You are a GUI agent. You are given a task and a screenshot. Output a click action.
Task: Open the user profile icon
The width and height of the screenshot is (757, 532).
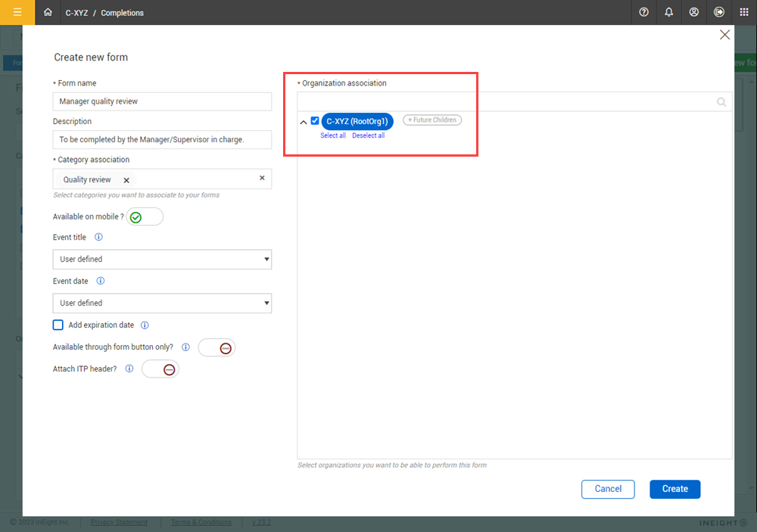click(693, 12)
